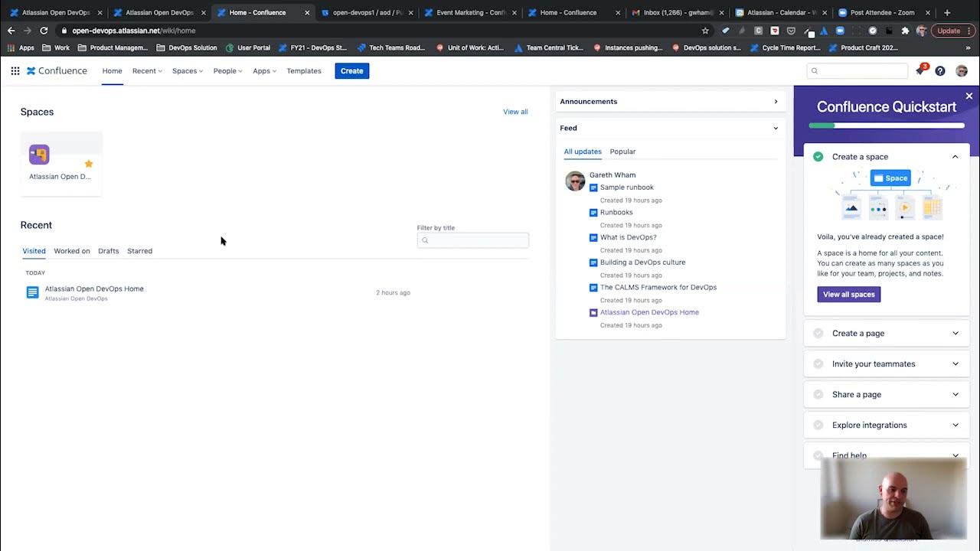
Task: Click the Zoom extension icon in toolbar
Action: [840, 31]
